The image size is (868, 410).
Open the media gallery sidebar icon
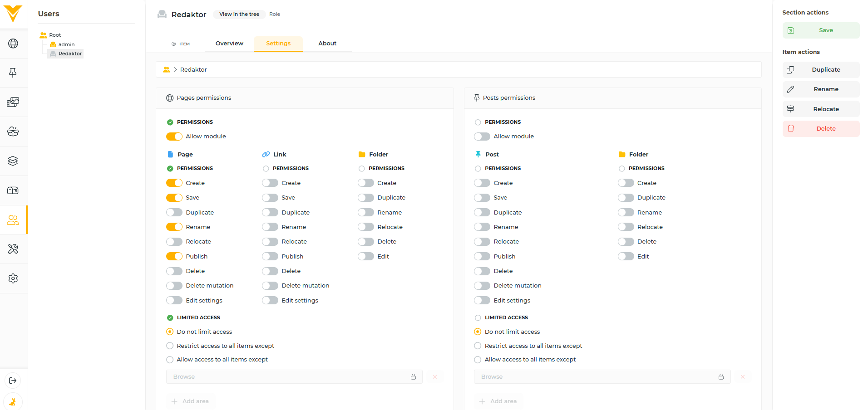tap(13, 102)
